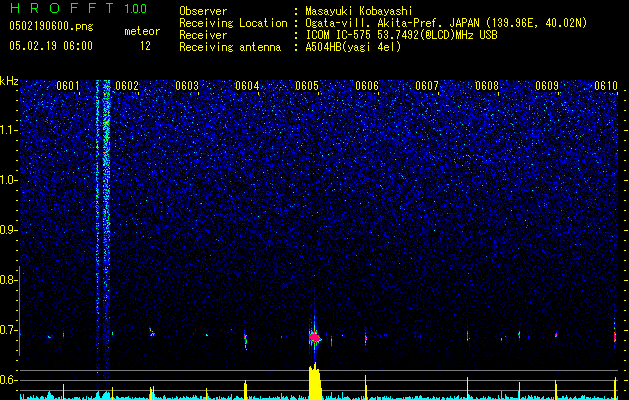629x400 pixels.
Task: Click the 'Receiving Location' label
Action: [233, 23]
